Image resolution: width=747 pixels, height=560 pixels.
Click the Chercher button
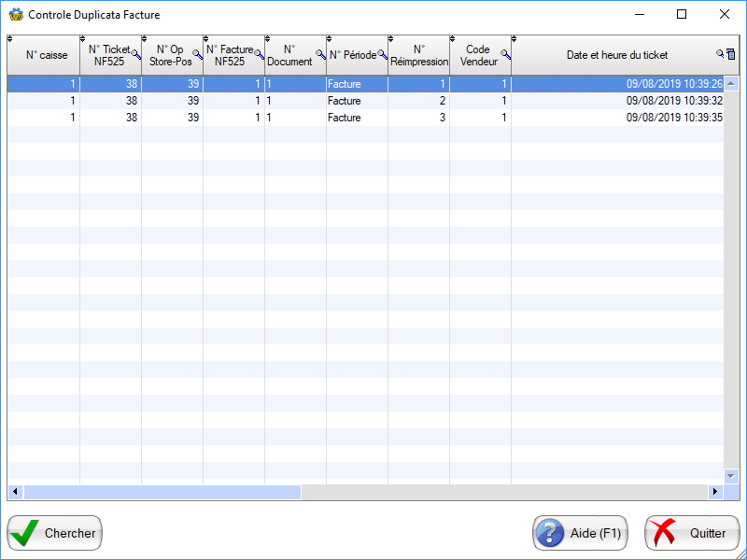pos(55,533)
